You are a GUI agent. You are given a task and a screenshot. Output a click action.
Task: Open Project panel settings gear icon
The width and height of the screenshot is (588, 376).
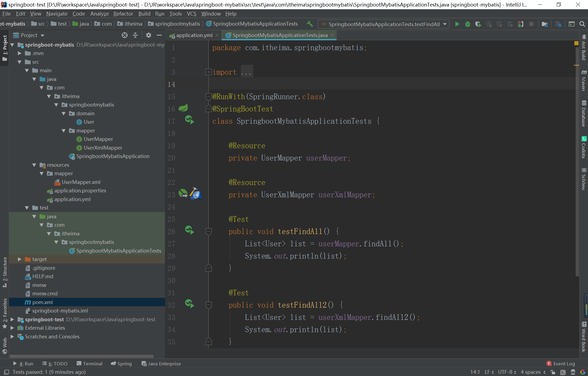point(148,35)
